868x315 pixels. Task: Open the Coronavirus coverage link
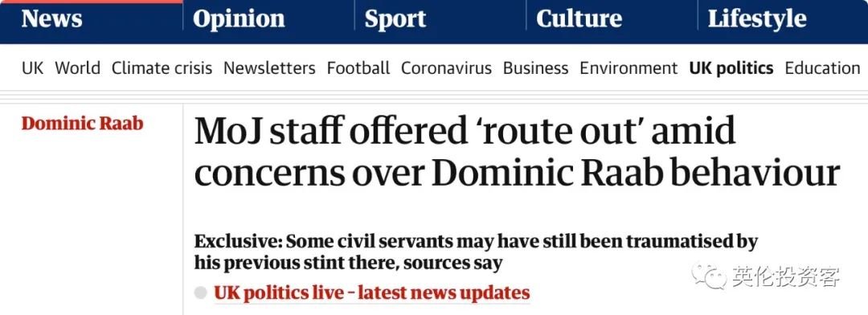point(446,68)
